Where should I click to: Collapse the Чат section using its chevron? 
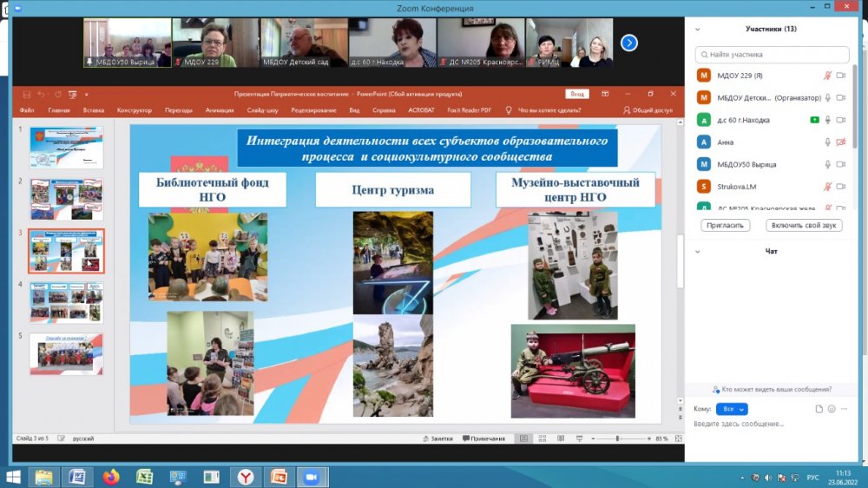click(x=700, y=252)
